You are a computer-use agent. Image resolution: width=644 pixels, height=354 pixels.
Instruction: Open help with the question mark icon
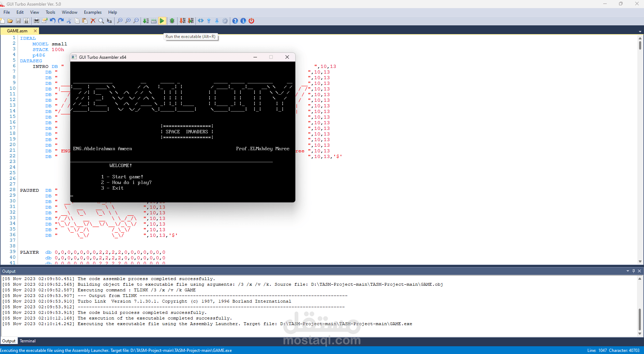235,21
